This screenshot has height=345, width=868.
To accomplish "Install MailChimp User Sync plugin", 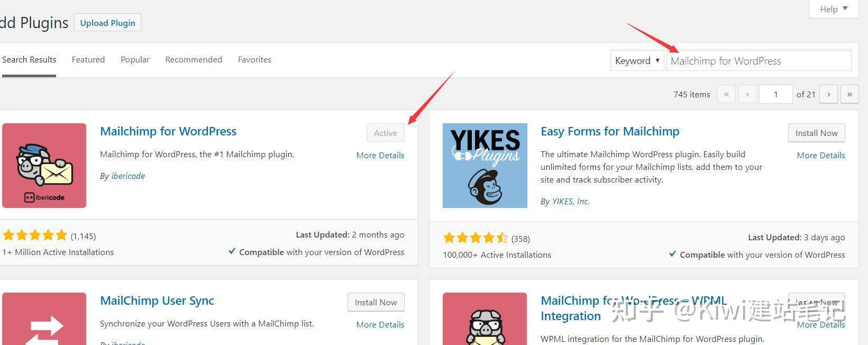I will (376, 302).
